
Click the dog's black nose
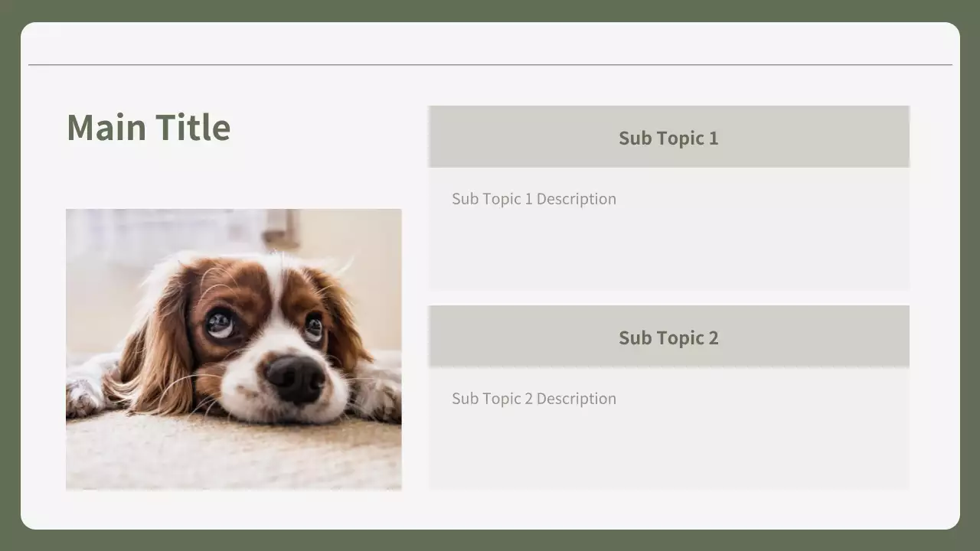click(x=295, y=377)
